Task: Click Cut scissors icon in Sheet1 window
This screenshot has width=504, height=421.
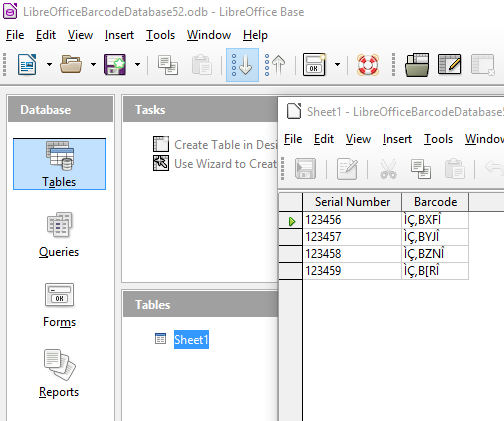Action: click(388, 169)
